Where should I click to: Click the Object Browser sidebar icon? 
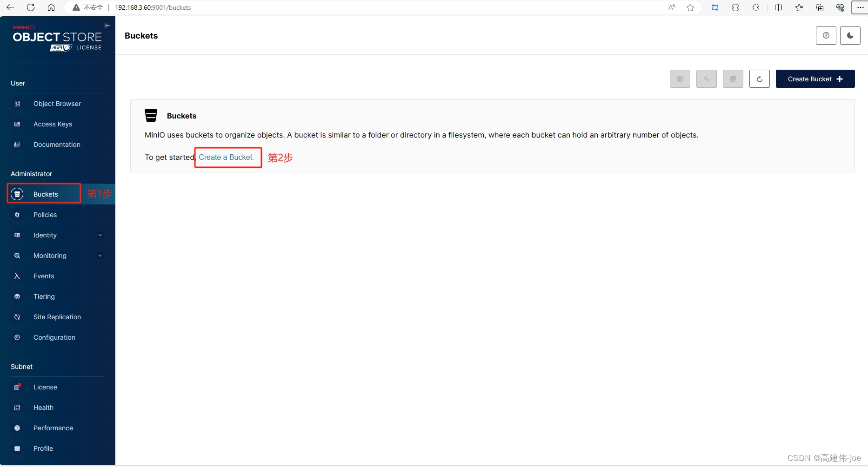pos(17,104)
